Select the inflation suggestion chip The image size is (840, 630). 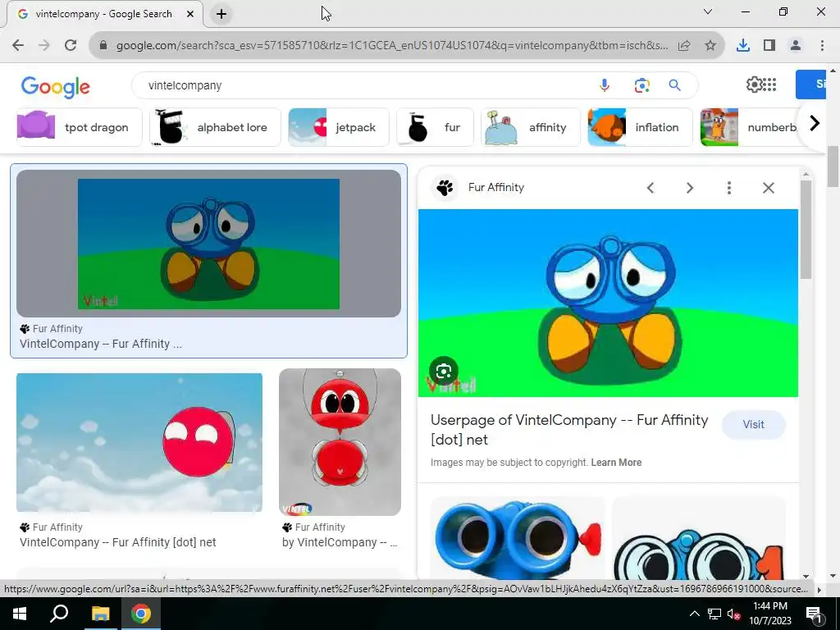coord(640,127)
